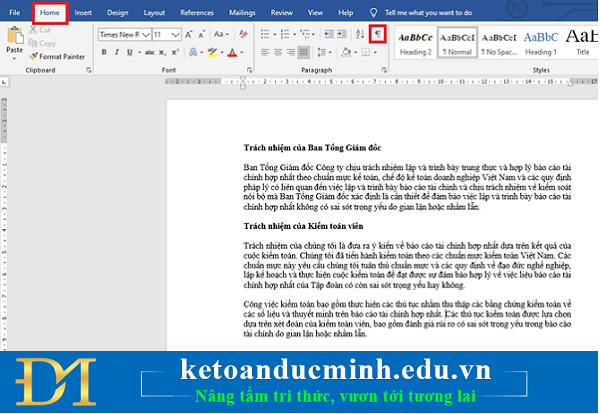The width and height of the screenshot is (600, 414).
Task: Apply strikethrough abc formatting
Action: click(x=150, y=52)
